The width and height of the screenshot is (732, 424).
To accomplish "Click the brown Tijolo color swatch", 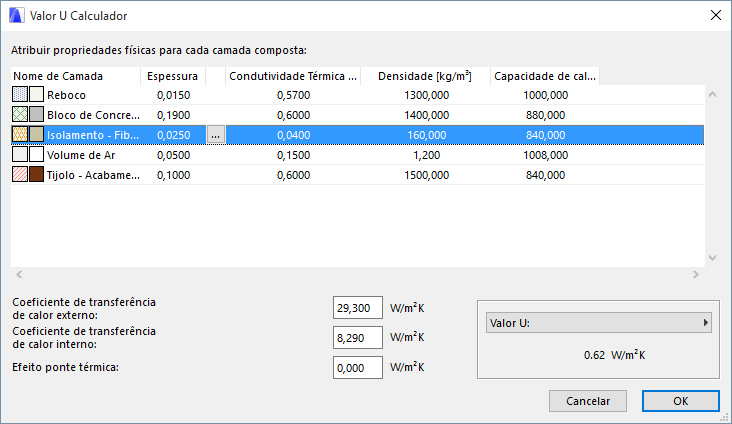I will click(x=37, y=174).
